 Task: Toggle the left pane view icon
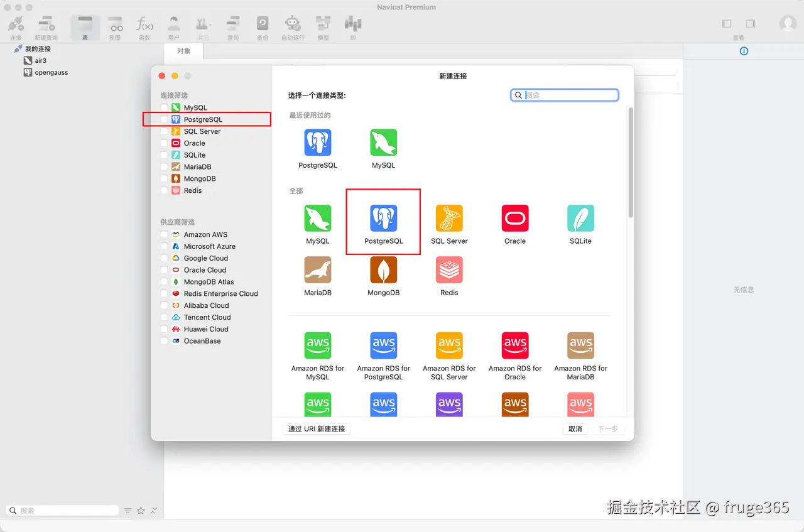coord(727,24)
